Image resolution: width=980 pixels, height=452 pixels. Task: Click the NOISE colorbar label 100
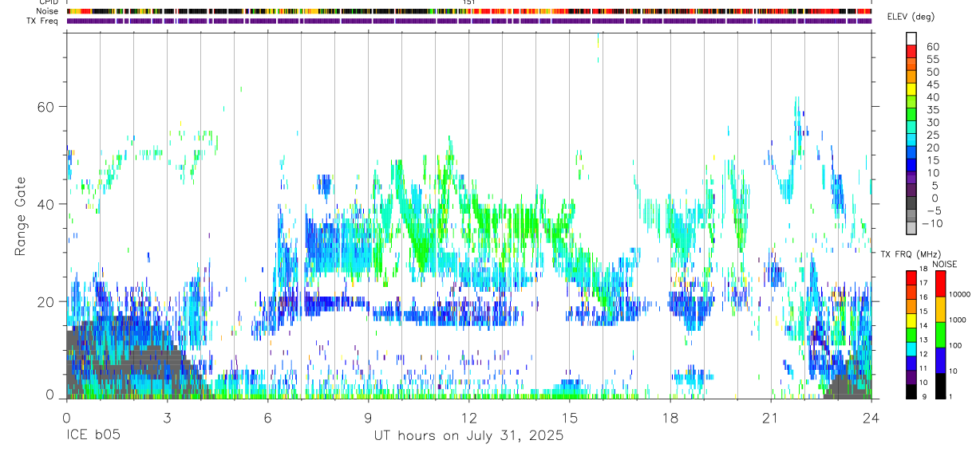point(955,345)
